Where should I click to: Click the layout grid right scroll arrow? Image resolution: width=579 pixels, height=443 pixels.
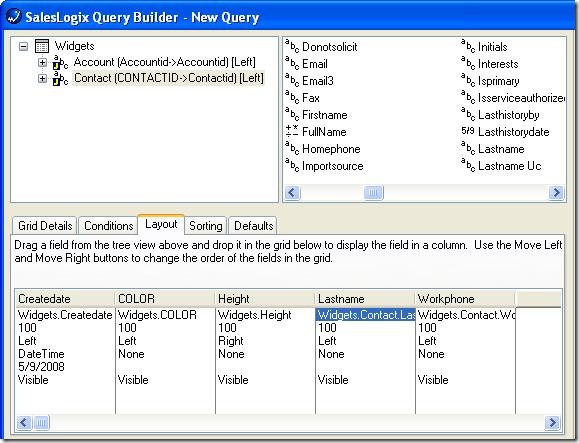[552, 422]
